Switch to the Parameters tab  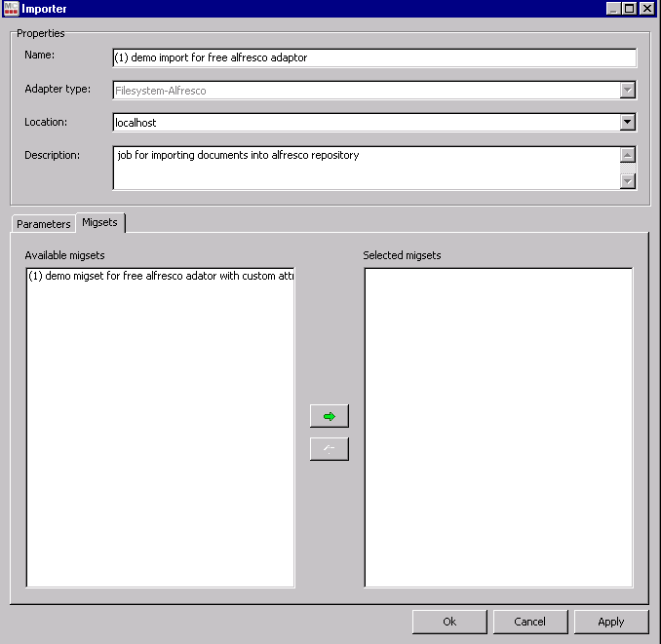44,224
